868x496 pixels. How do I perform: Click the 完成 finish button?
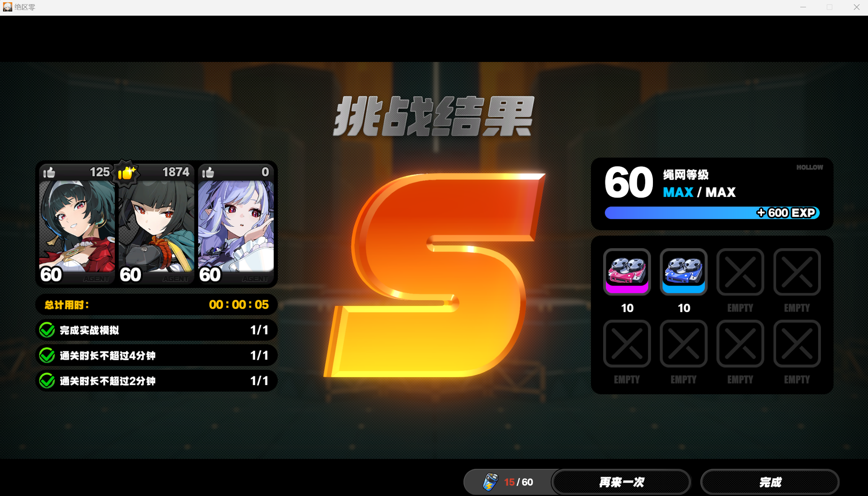[x=770, y=482]
